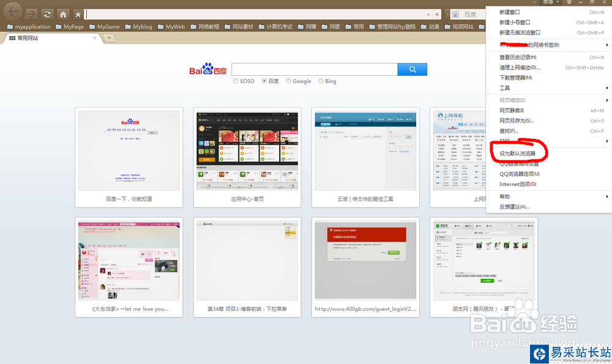The height and width of the screenshot is (364, 612).
Task: Open the 百度一下，你就知道 thumbnail
Action: click(x=129, y=158)
